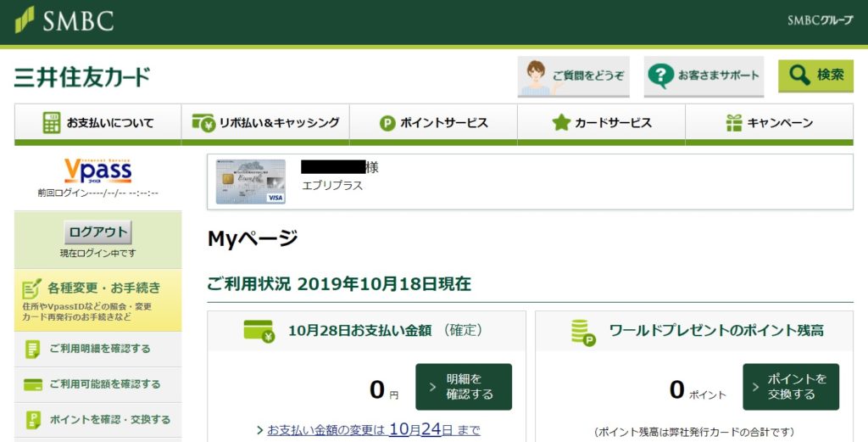The image size is (868, 442).
Task: Open リボ払い&キャッシング menu
Action: [265, 122]
